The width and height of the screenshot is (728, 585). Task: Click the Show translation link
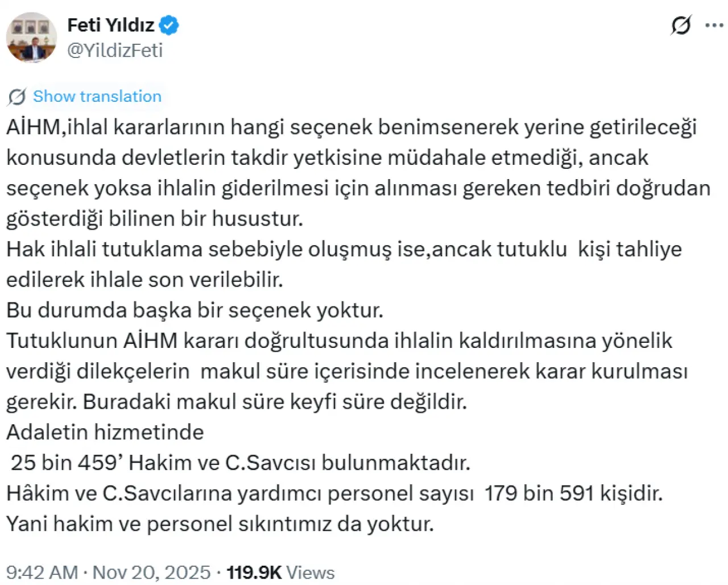97,97
